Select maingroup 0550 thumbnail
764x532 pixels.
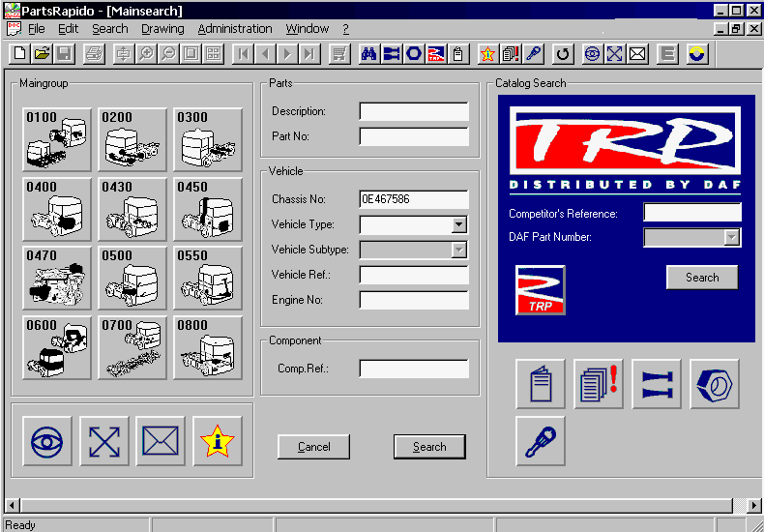[x=208, y=279]
